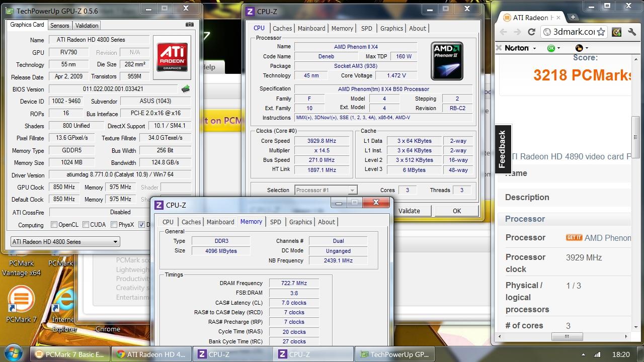Image resolution: width=644 pixels, height=362 pixels.
Task: Switch to the Sensors tab in GPU-Z
Action: click(59, 26)
